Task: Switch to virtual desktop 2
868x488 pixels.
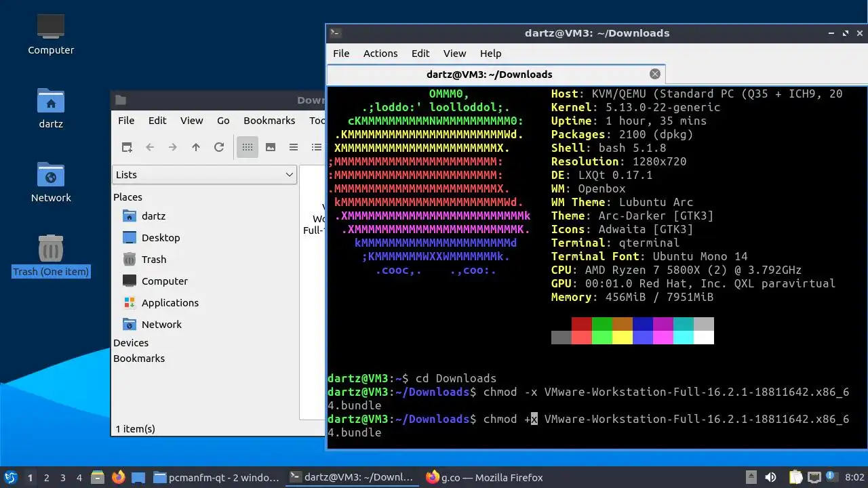Action: (x=46, y=478)
